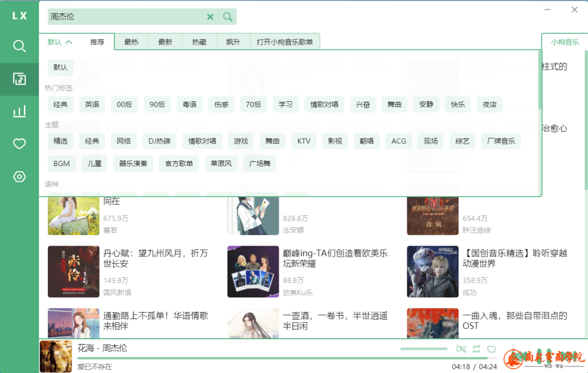The image size is (588, 373).
Task: Select the 综艺 theme tag
Action: 462,141
